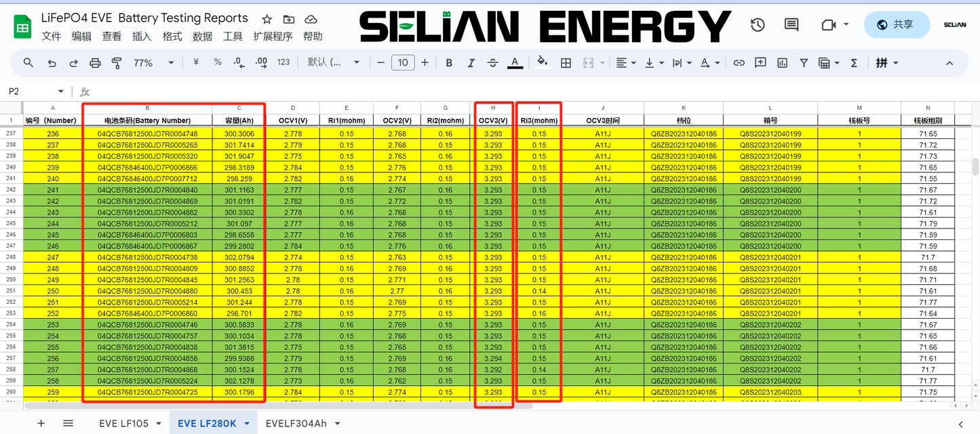This screenshot has height=434, width=980.
Task: Open the 77% zoom dropdown
Action: 151,63
